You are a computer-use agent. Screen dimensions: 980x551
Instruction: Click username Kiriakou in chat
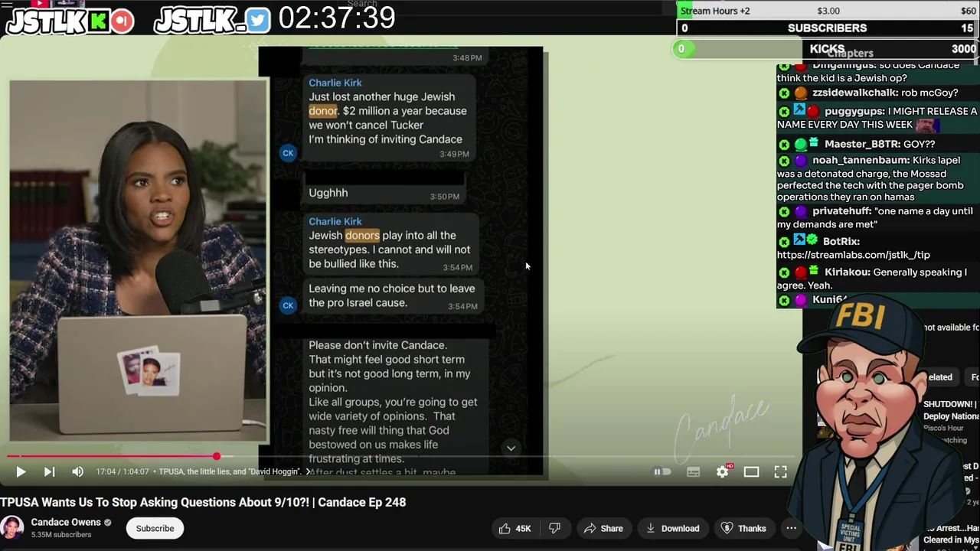click(847, 272)
